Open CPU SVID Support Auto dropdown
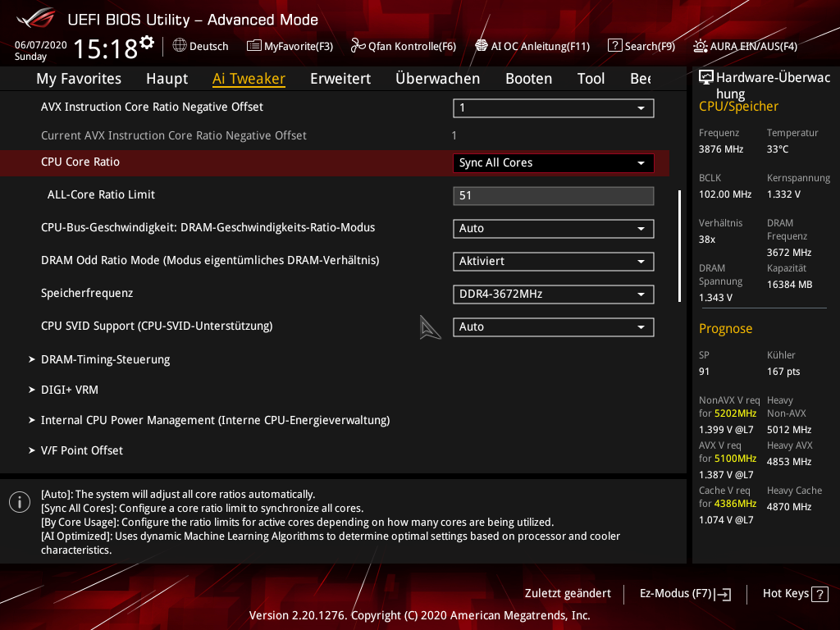This screenshot has width=840, height=630. pyautogui.click(x=554, y=326)
